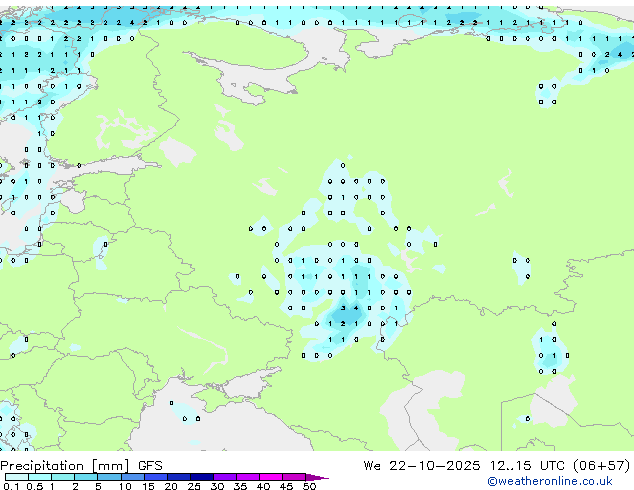Viewport: 634px width, 490px height.
Task: Click the '25' legend value
Action: (194, 486)
